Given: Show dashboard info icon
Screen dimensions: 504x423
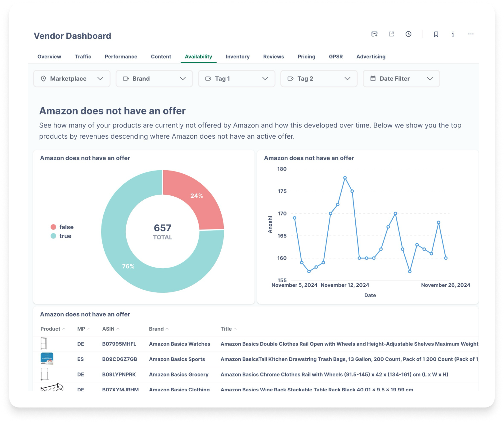Looking at the screenshot, I should (x=453, y=34).
